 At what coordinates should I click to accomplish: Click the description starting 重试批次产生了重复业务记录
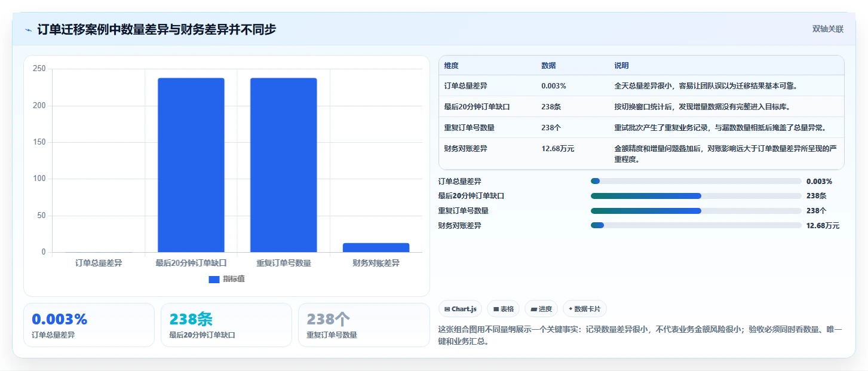(720, 128)
